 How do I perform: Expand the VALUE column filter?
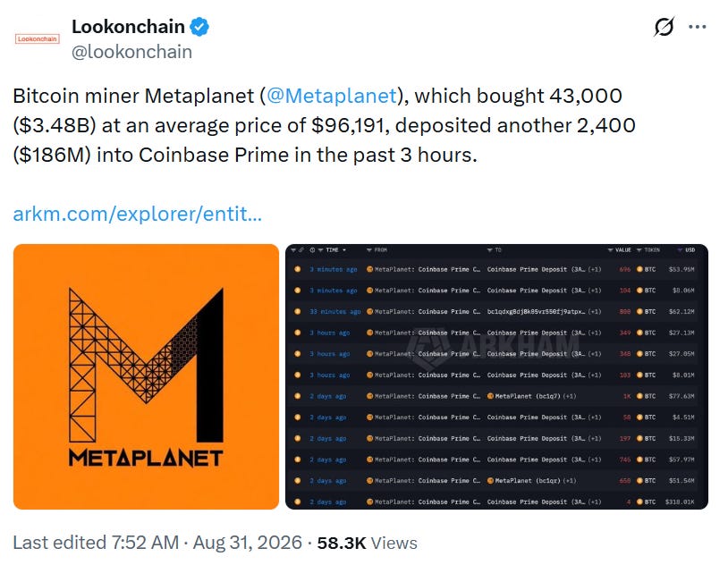tap(611, 250)
